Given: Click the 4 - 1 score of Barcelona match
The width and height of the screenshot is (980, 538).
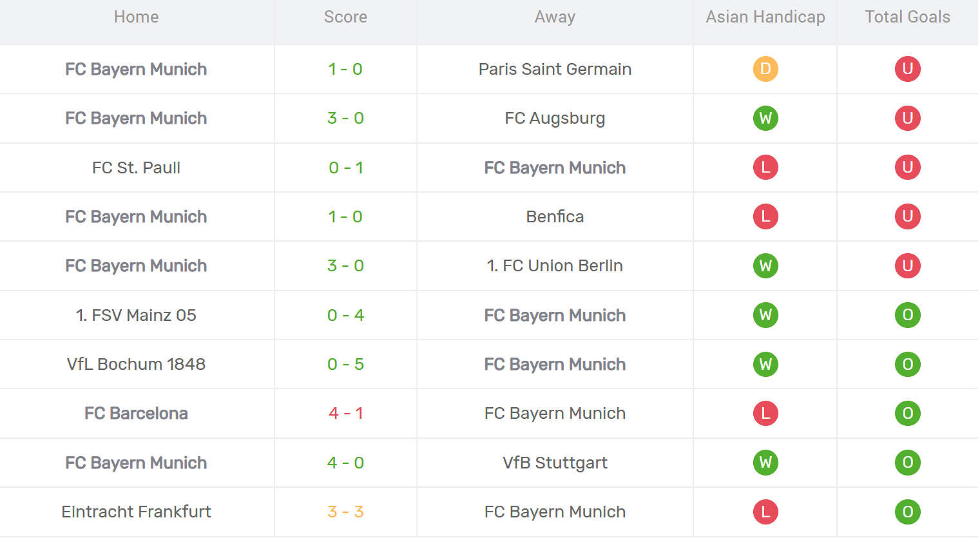Looking at the screenshot, I should 345,414.
